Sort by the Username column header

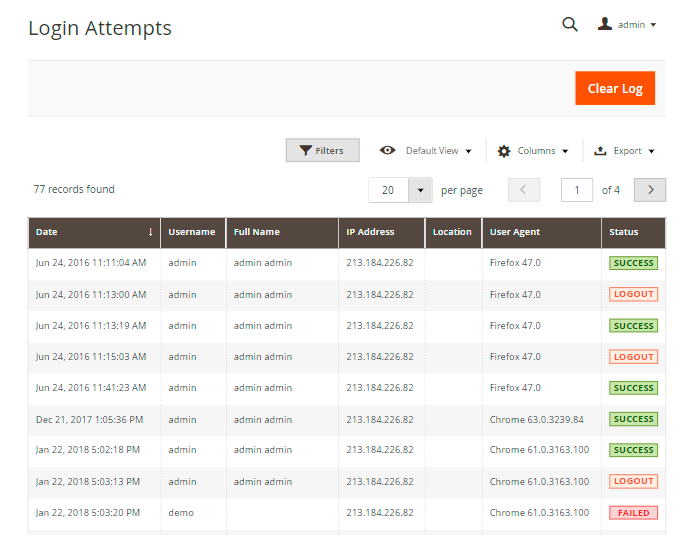[191, 232]
